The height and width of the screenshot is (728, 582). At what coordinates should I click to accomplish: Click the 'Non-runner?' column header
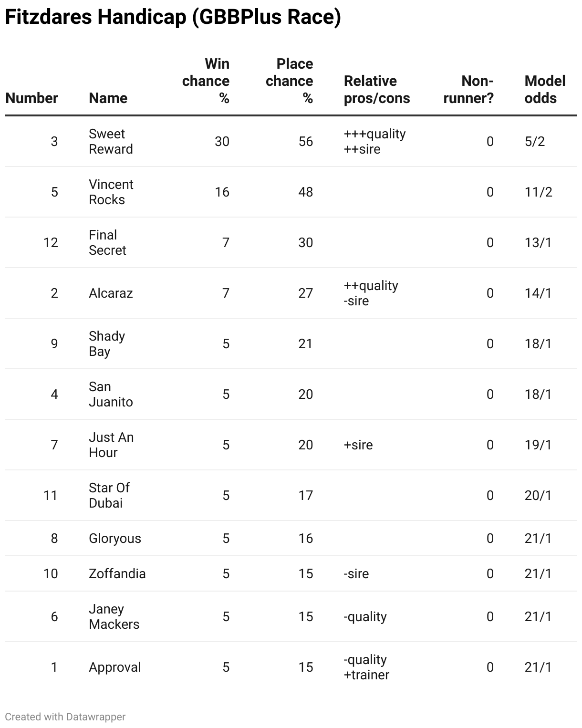click(x=468, y=89)
